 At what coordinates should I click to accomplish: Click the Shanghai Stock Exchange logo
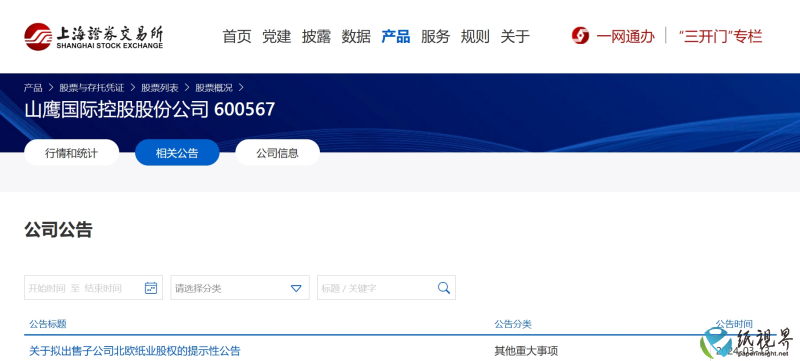[x=93, y=36]
